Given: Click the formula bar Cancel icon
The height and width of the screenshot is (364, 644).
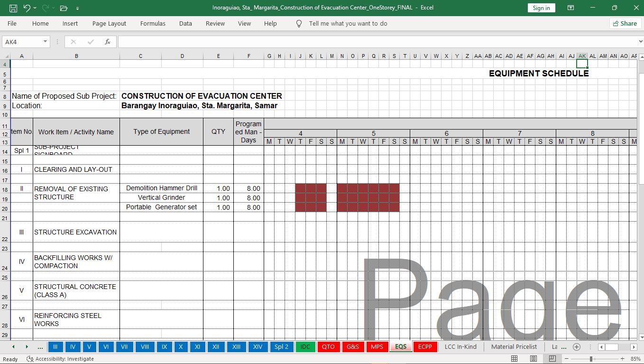Looking at the screenshot, I should coord(74,42).
